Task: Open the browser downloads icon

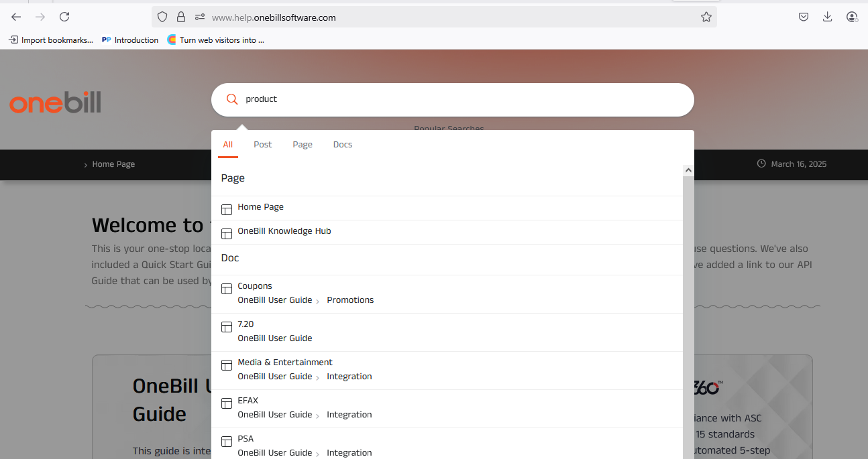Action: click(828, 17)
